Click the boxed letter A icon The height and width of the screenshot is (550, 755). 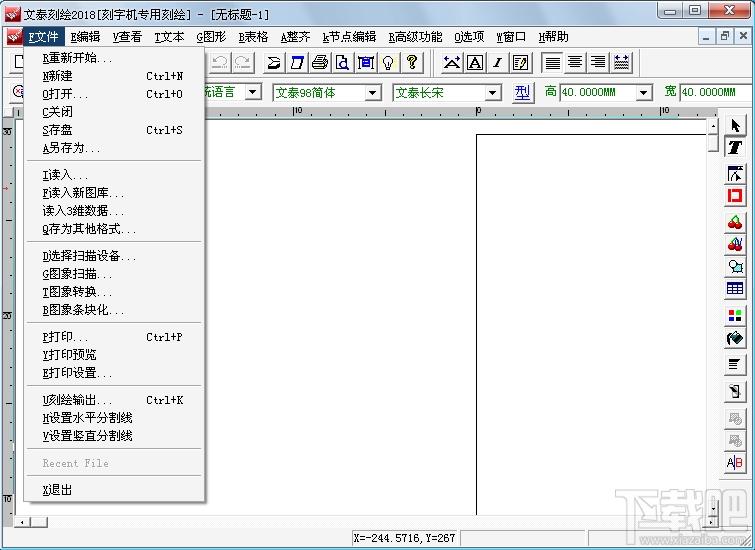tap(475, 63)
